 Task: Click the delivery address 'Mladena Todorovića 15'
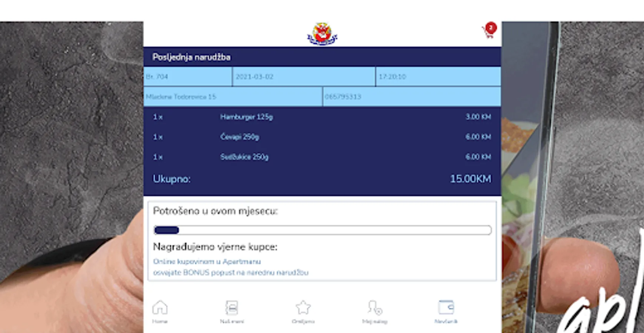(233, 97)
